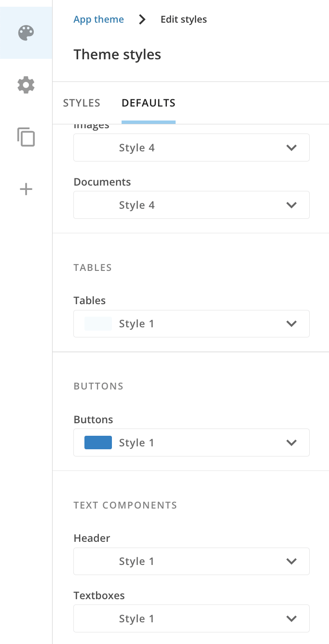Expand Header dropdown using its chevron arrow
This screenshot has height=644, width=329.
click(x=291, y=561)
